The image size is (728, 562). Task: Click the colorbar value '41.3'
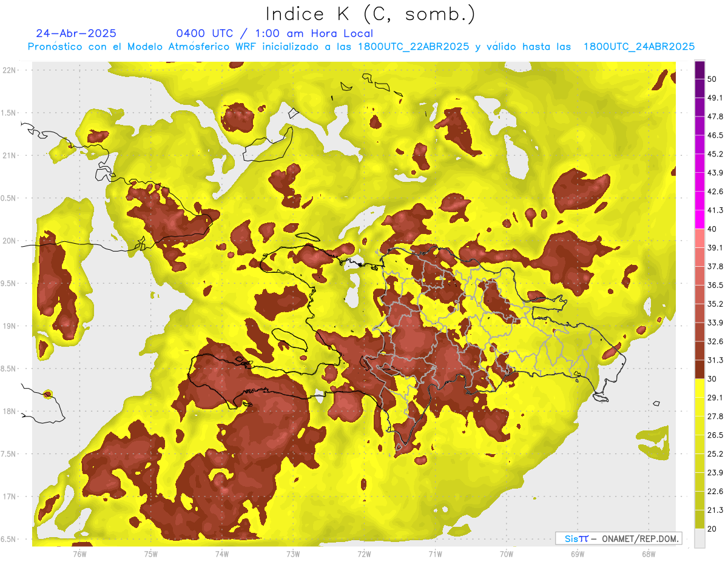click(x=715, y=211)
